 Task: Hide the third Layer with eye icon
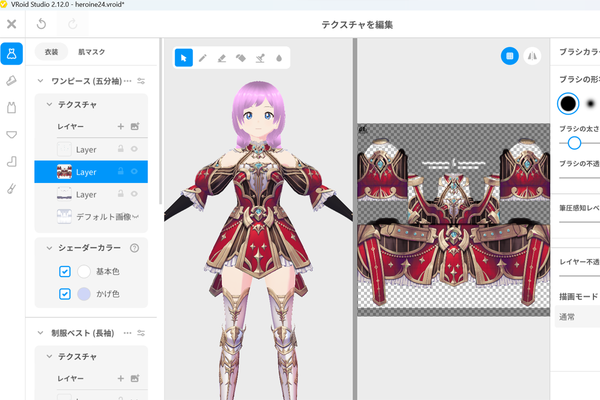point(134,194)
